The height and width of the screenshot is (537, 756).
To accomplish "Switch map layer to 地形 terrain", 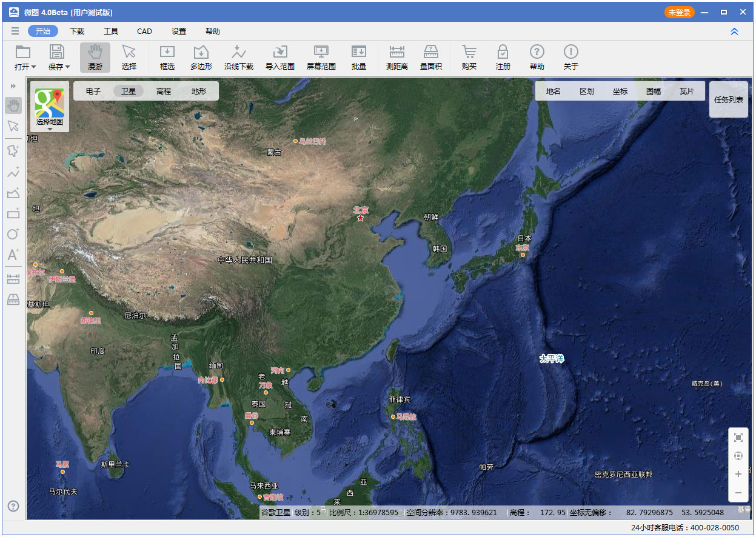I will pyautogui.click(x=199, y=92).
